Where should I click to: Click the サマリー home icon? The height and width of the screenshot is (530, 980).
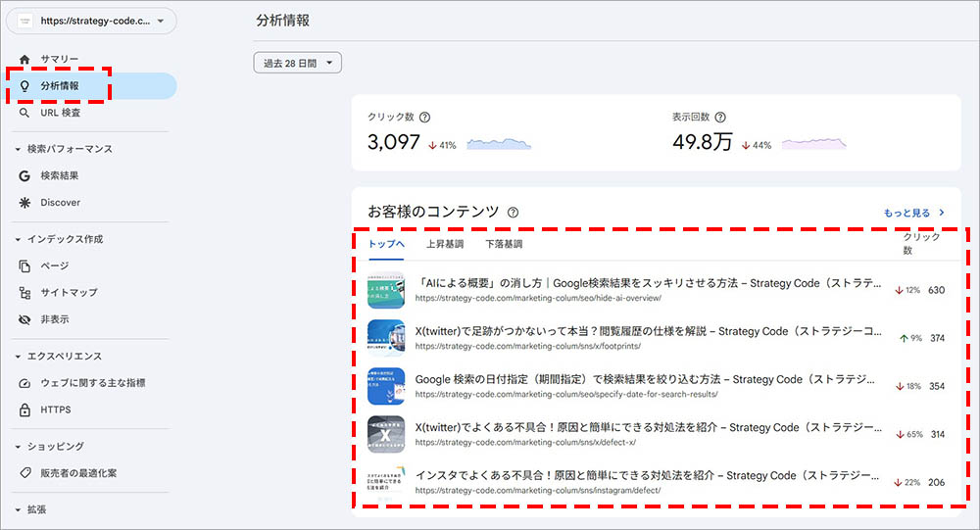[x=24, y=60]
